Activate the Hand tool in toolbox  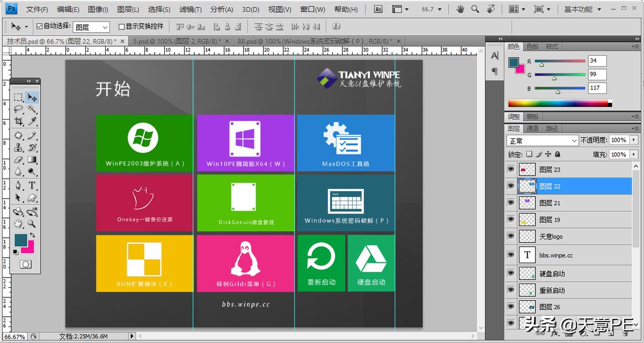tap(18, 223)
